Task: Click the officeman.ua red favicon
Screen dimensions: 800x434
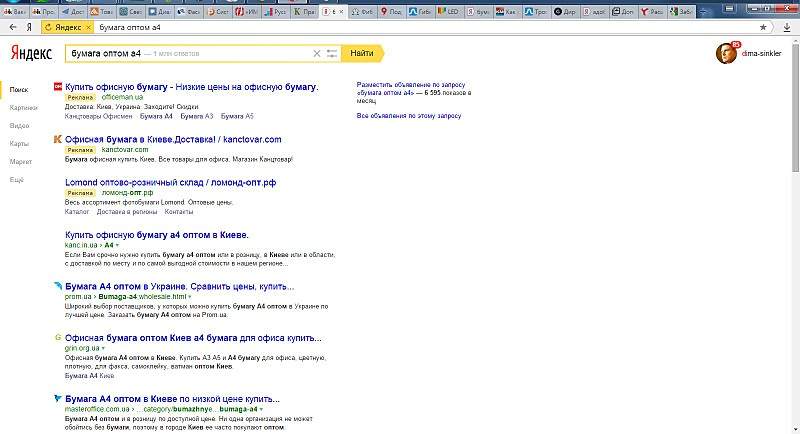Action: [x=58, y=87]
